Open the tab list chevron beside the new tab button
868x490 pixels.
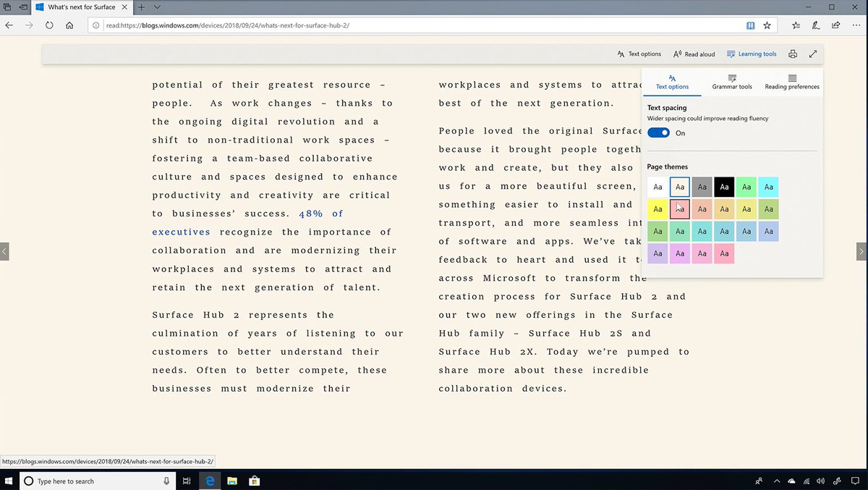coord(157,7)
